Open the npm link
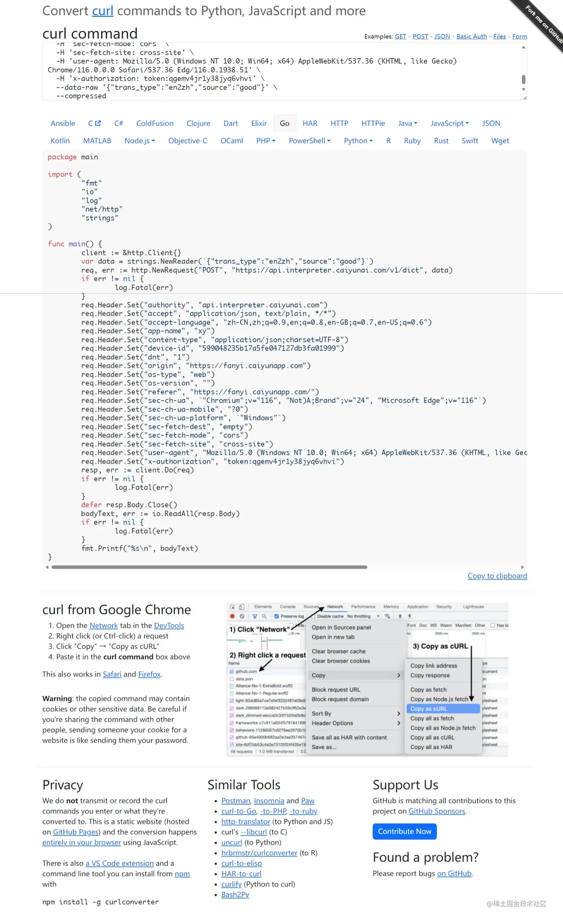Viewport: 563px width, 924px height. click(x=182, y=873)
